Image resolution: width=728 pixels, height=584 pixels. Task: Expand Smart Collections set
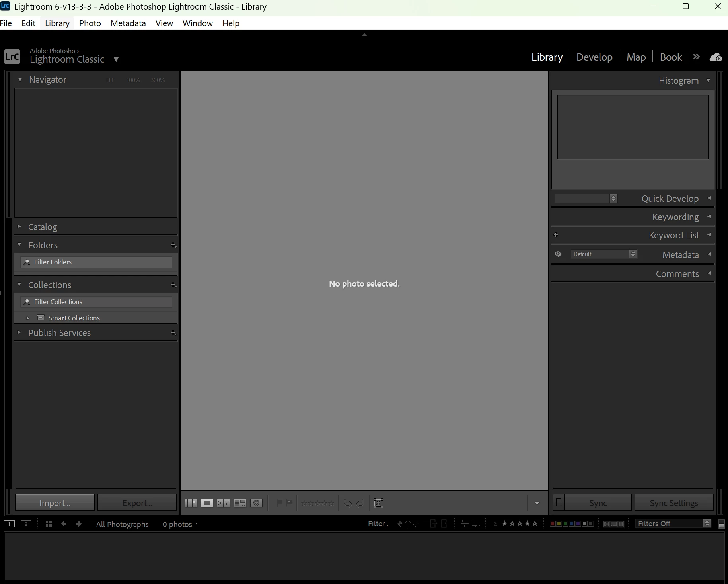pyautogui.click(x=28, y=318)
